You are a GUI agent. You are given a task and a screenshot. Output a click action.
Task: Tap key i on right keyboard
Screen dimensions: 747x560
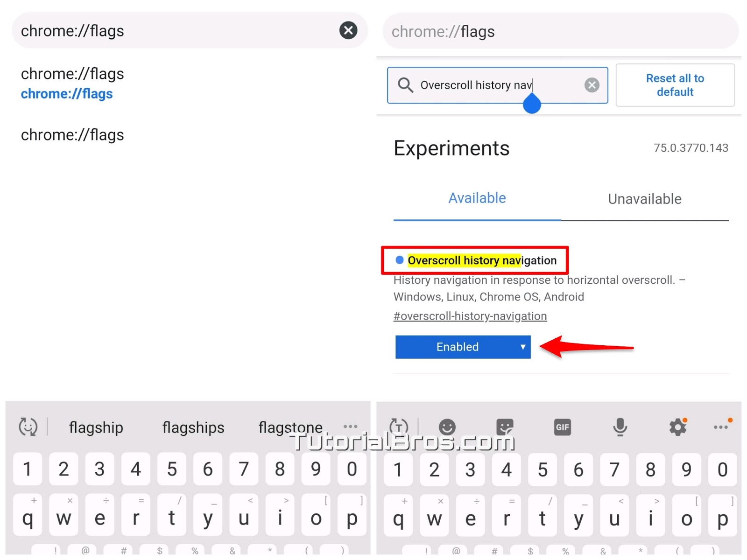pos(650,516)
